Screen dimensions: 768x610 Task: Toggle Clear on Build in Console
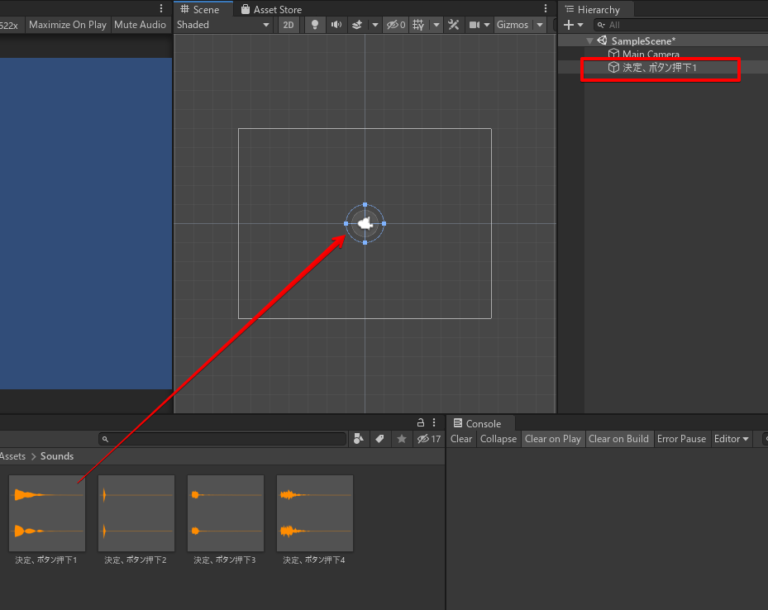[619, 439]
